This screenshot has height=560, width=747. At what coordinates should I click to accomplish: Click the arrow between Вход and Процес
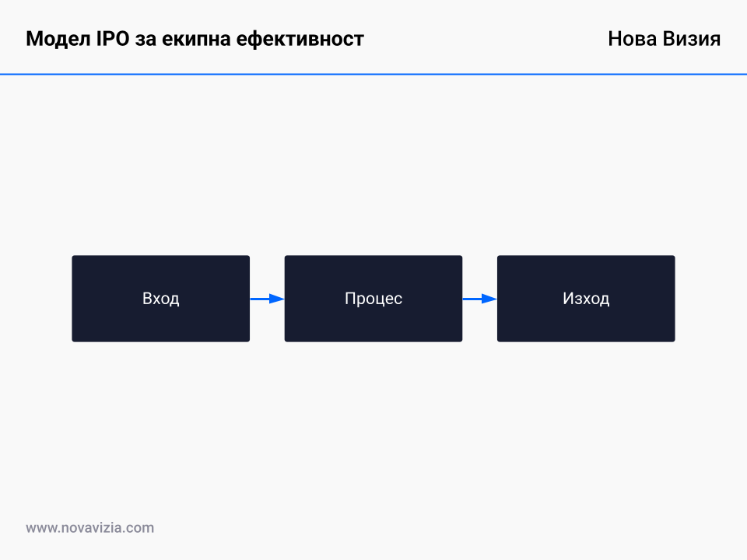[x=268, y=298]
